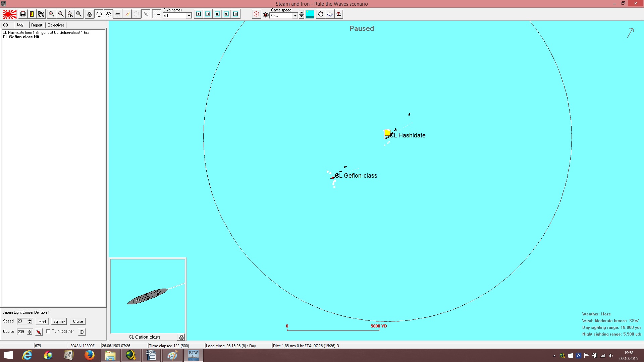The width and height of the screenshot is (644, 362).
Task: Switch to the OB tab
Action: click(x=6, y=25)
